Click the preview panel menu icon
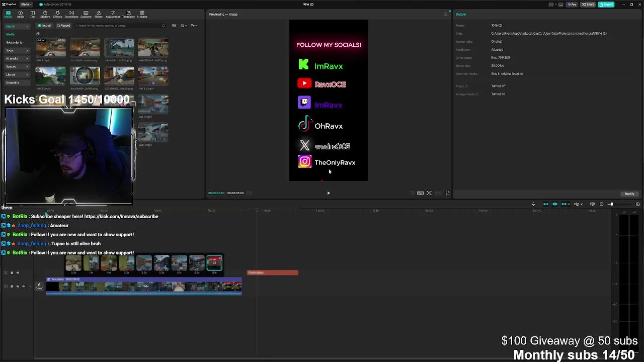This screenshot has width=644, height=362. point(445,14)
